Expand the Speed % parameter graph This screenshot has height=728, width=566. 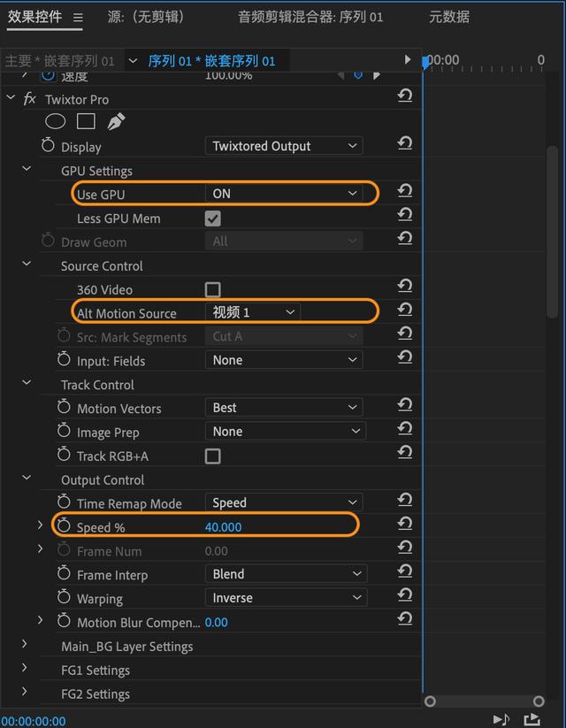(41, 525)
